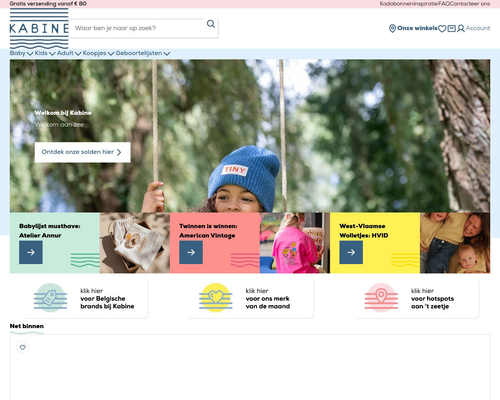
Task: Open the Belgische brands bij Kabine card
Action: click(x=85, y=298)
